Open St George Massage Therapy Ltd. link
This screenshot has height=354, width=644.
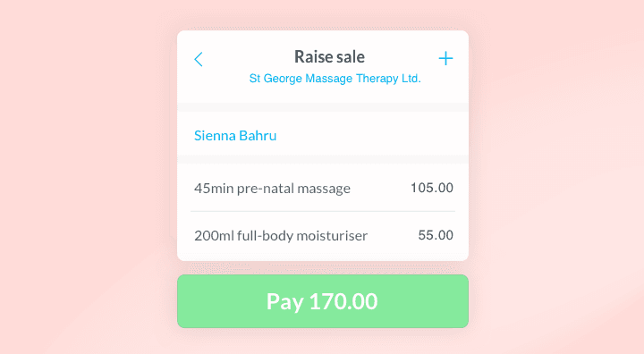[x=335, y=79]
